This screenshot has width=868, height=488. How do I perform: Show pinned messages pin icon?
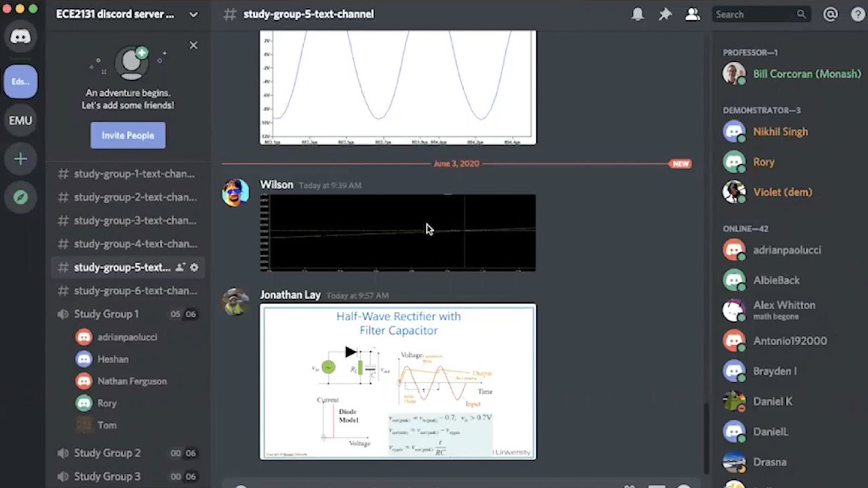pyautogui.click(x=665, y=14)
